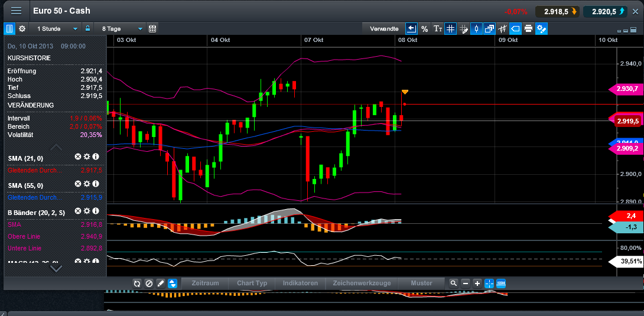Zoom out with the minus icon
Screen dimensions: 644x316
pyautogui.click(x=466, y=283)
